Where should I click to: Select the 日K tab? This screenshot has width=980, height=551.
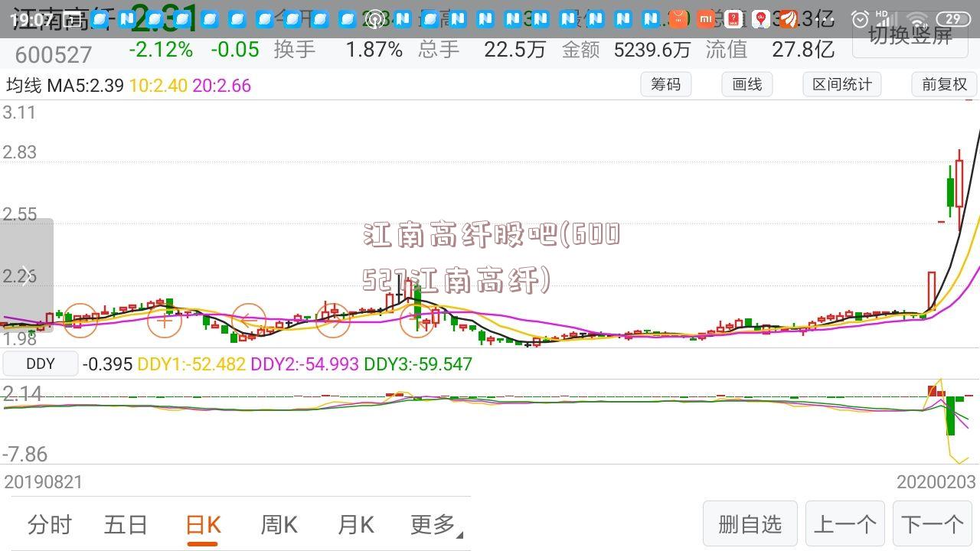pyautogui.click(x=203, y=524)
